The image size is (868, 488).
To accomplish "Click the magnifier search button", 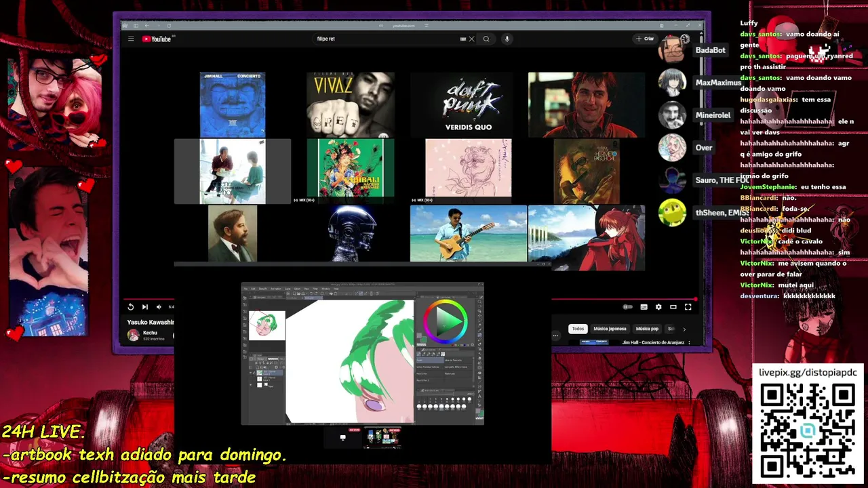I will pos(486,39).
